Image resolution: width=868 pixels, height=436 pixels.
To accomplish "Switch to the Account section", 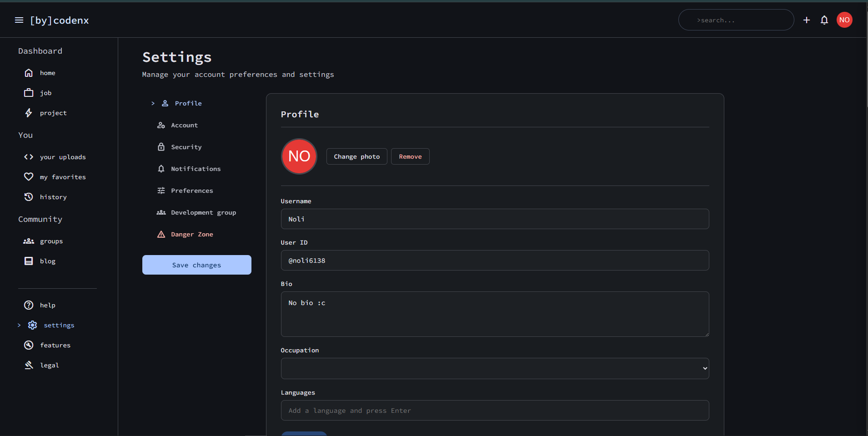I will pyautogui.click(x=184, y=125).
